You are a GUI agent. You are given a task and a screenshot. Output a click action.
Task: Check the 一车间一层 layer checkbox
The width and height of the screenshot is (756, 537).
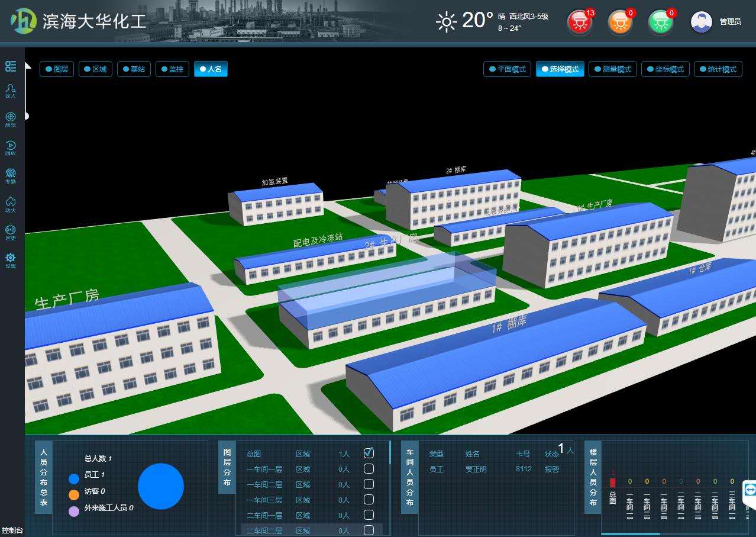point(369,469)
